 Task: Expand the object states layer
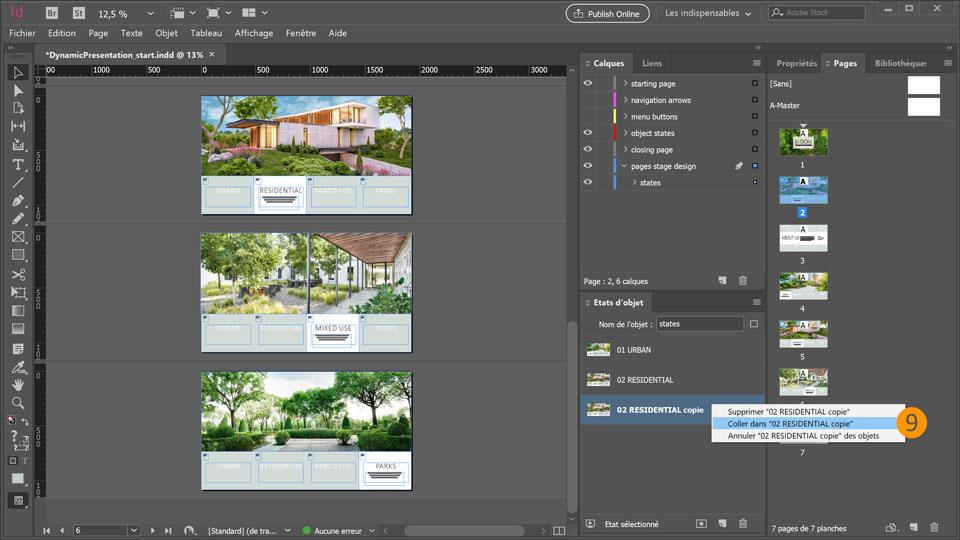(x=625, y=133)
